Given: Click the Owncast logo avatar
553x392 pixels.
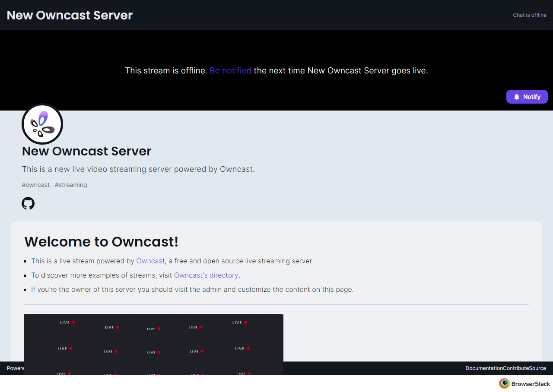Looking at the screenshot, I should (42, 124).
